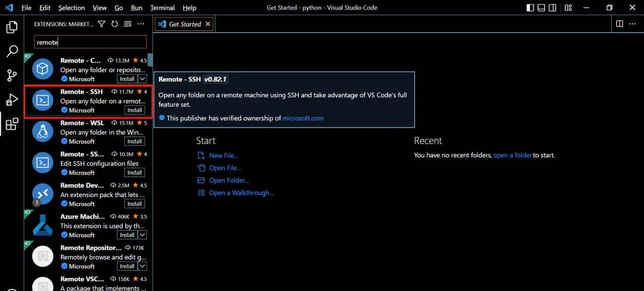Click the Terminal menu in the menu bar

162,8
